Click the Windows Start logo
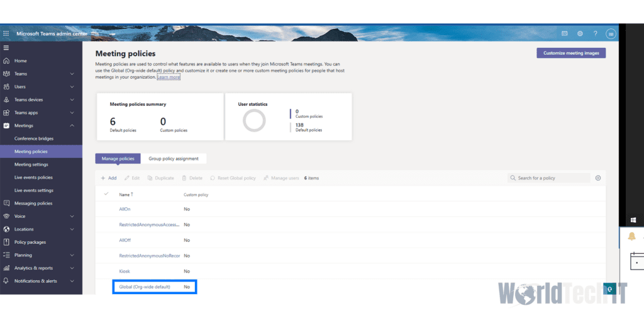 click(634, 220)
